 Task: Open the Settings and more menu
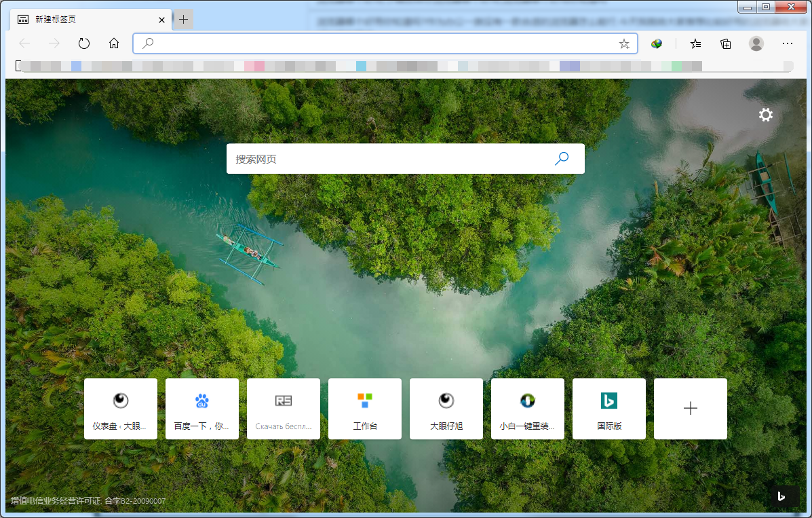(x=787, y=43)
